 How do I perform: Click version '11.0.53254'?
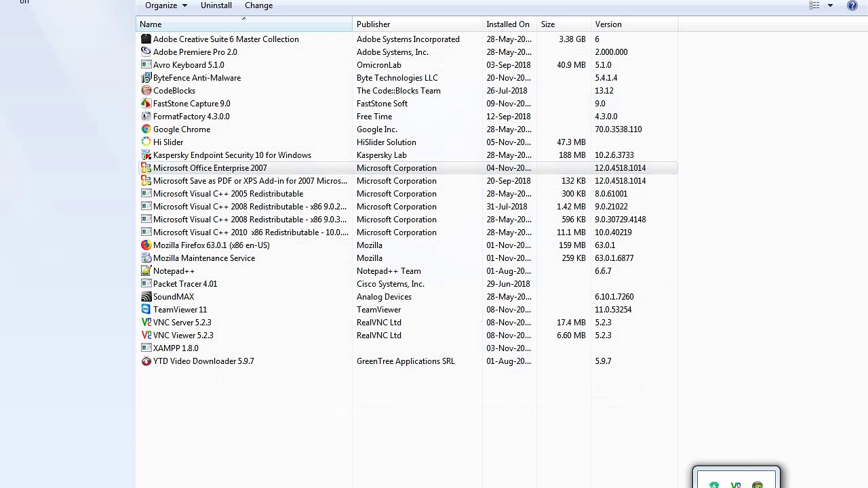pos(613,310)
